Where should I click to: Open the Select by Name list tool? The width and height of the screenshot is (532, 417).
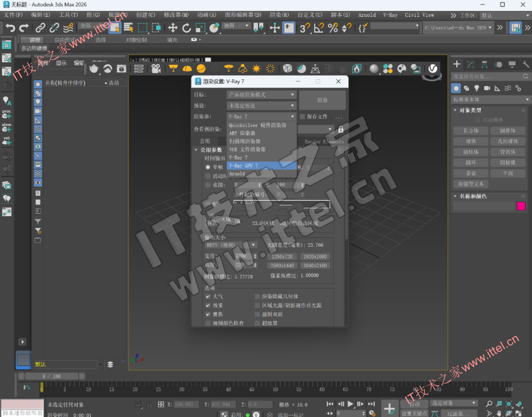pyautogui.click(x=129, y=28)
